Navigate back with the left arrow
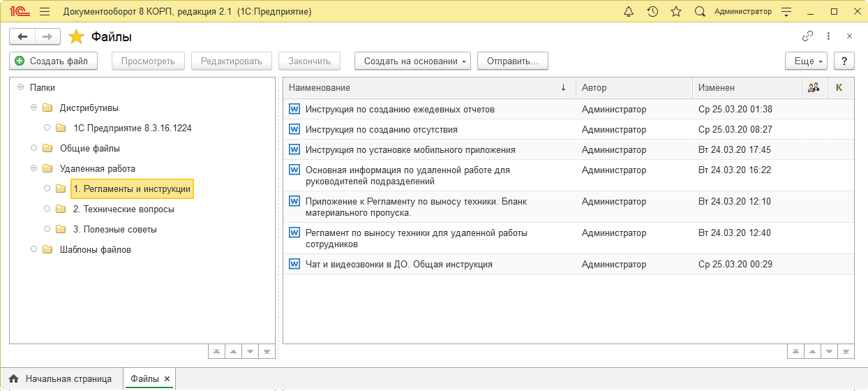 click(22, 36)
